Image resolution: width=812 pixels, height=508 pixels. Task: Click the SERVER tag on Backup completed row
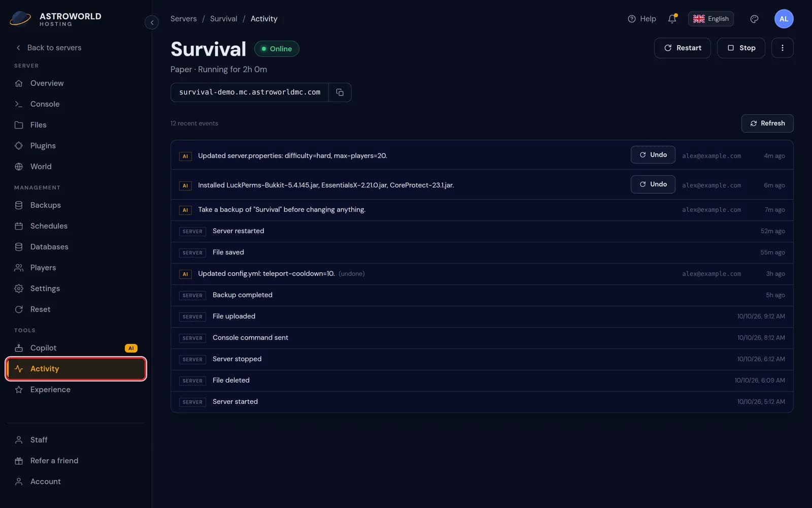[x=192, y=296]
